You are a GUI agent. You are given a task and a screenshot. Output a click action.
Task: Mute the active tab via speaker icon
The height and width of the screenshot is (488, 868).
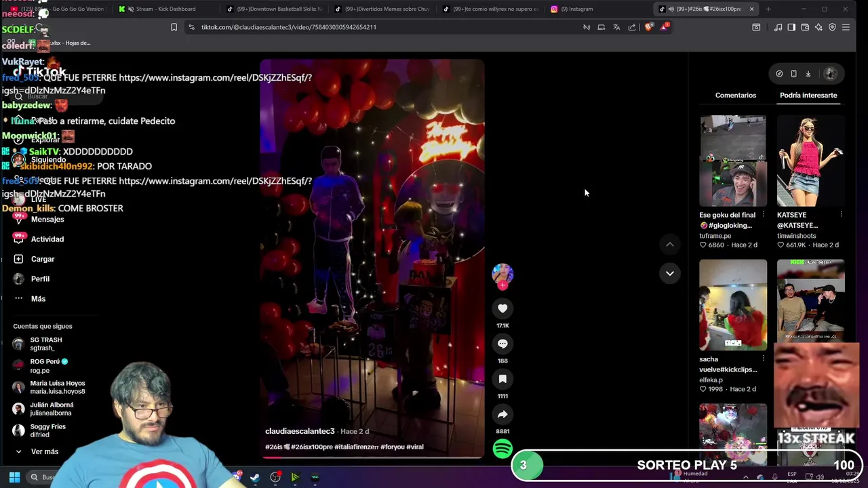click(671, 9)
